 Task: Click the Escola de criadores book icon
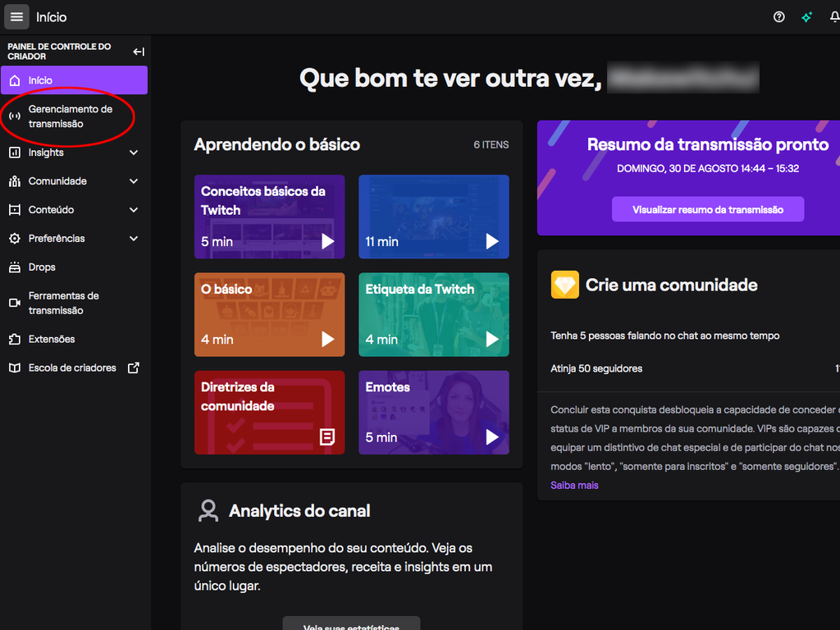[x=15, y=367]
